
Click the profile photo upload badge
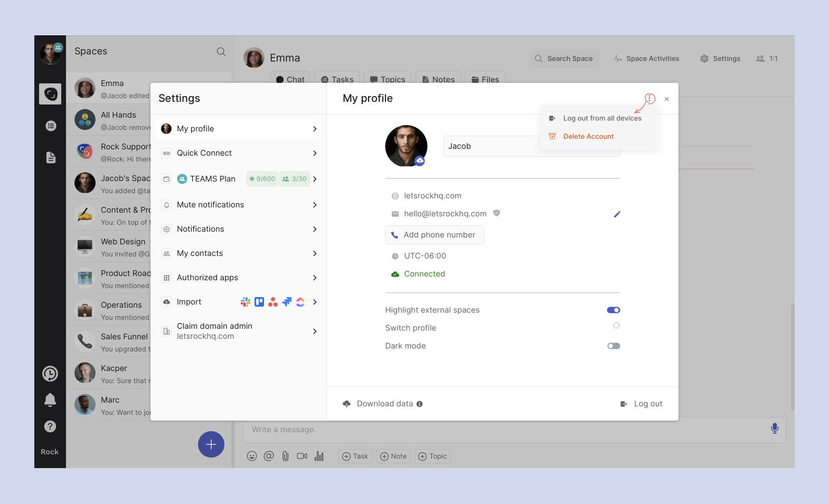tap(420, 161)
